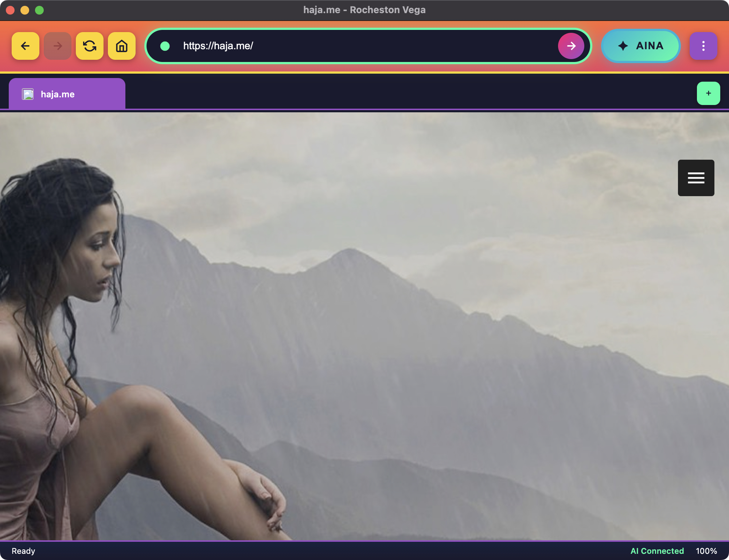Open the AINA assistant

[x=640, y=46]
